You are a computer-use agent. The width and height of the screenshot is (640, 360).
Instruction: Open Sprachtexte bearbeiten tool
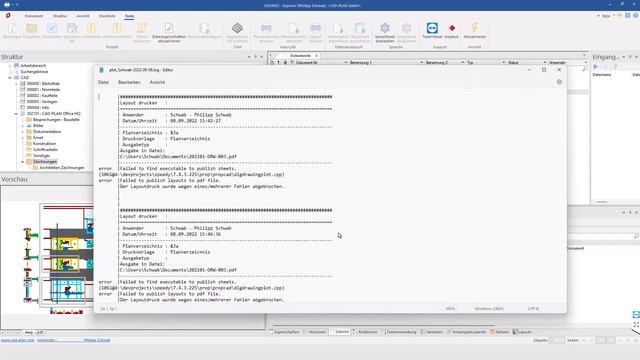click(x=385, y=33)
